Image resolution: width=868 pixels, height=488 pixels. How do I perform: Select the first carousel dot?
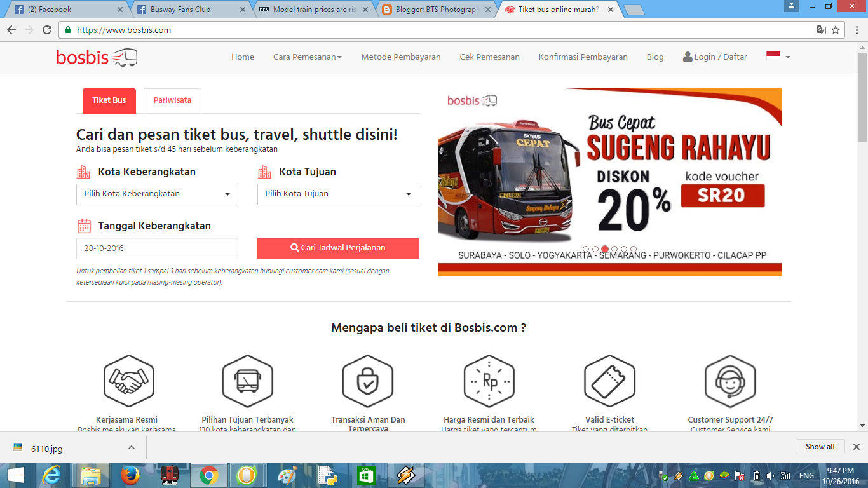click(x=586, y=250)
